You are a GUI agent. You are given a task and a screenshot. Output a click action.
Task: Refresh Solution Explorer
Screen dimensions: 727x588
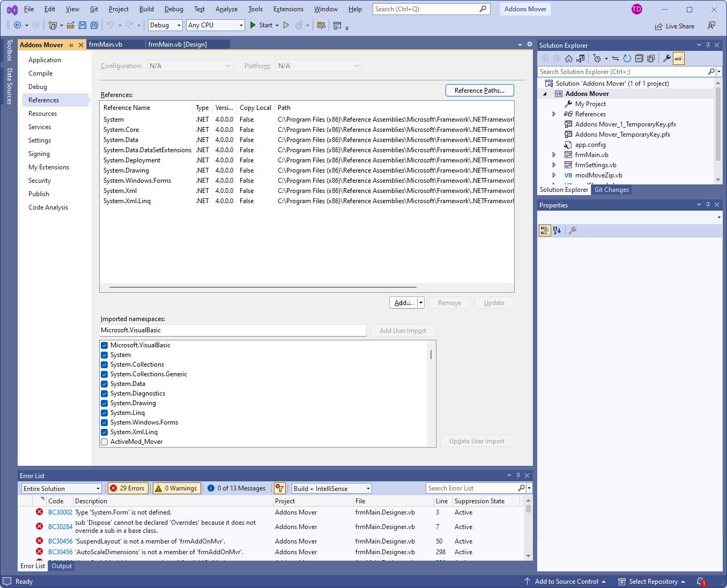(627, 58)
